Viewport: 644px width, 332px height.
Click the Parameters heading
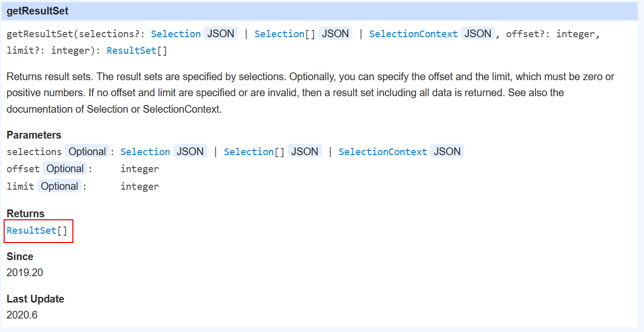(34, 135)
